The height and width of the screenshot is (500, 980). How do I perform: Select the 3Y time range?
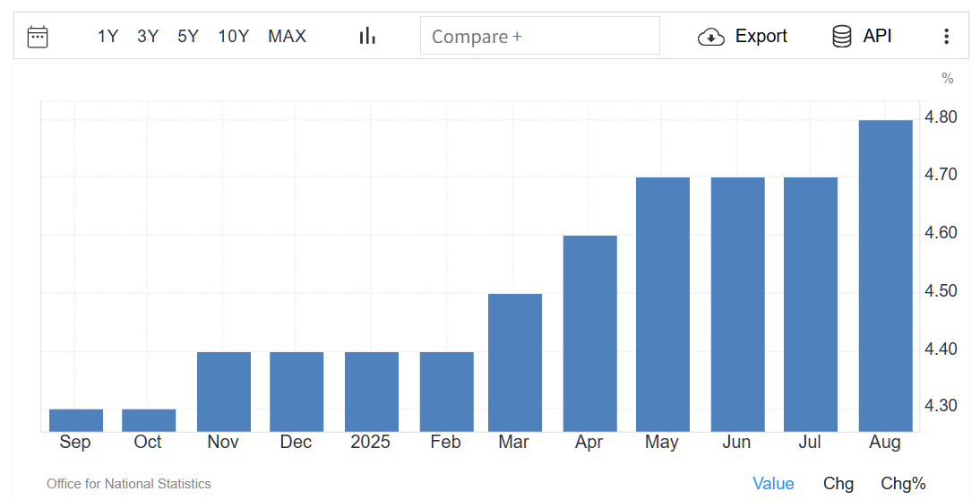148,37
